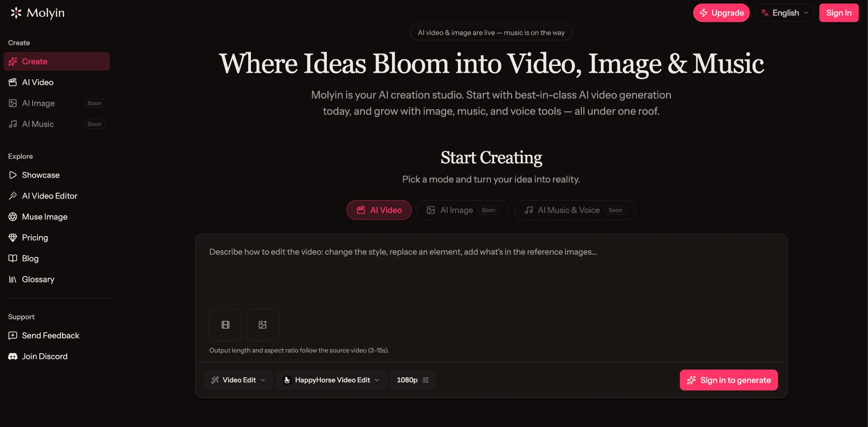
Task: Click the Glossary library icon
Action: point(13,279)
